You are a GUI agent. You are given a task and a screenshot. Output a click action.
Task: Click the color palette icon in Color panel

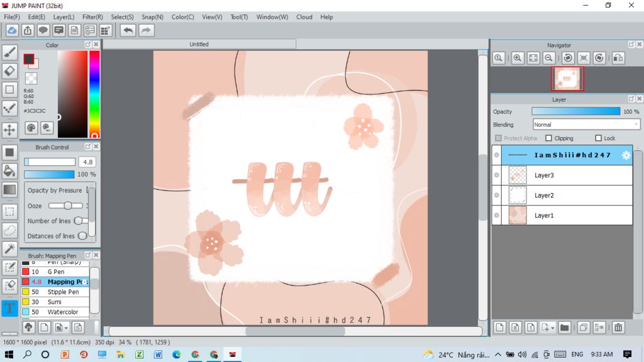pos(31,128)
